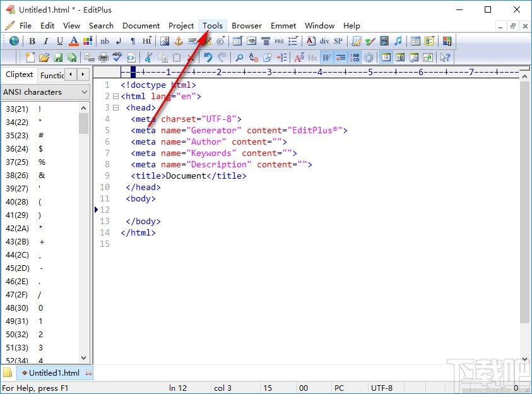Click the music note sound icon

398,41
